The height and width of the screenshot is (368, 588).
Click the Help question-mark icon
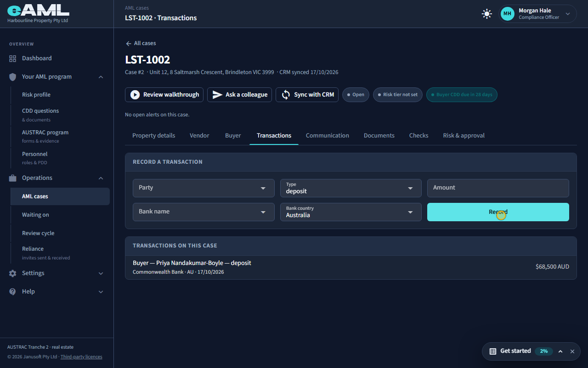click(12, 292)
